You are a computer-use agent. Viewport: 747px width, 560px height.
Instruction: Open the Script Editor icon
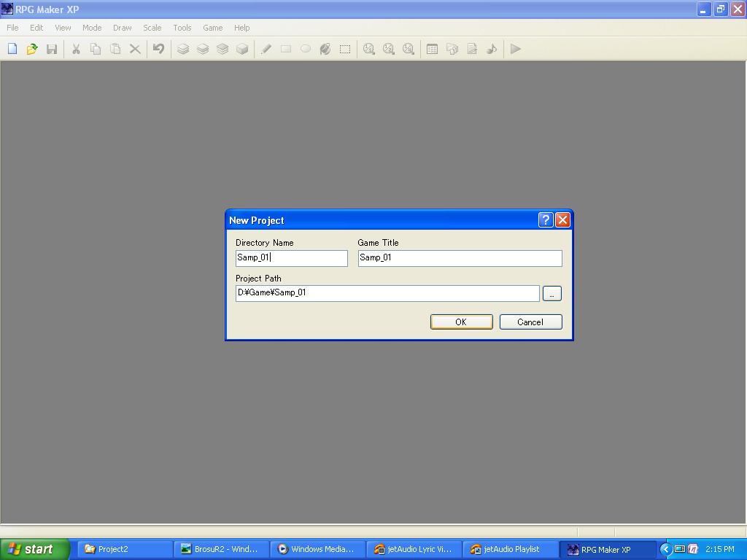tap(472, 49)
